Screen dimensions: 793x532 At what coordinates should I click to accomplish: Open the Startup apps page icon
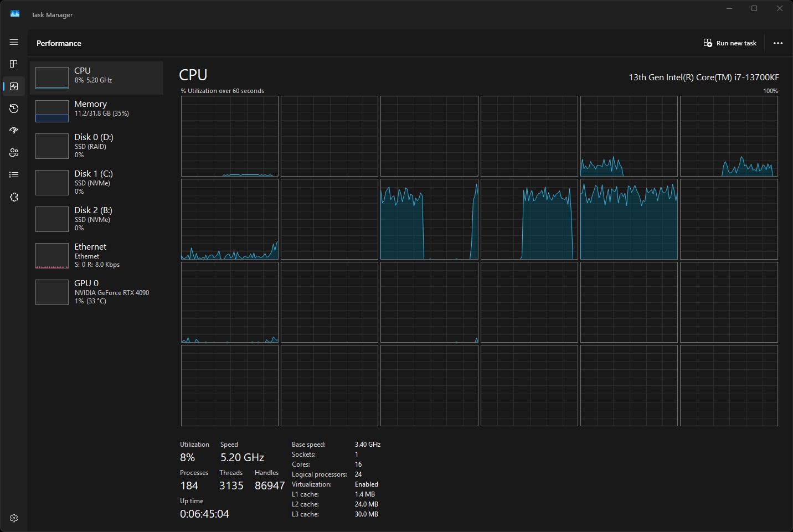[x=14, y=131]
